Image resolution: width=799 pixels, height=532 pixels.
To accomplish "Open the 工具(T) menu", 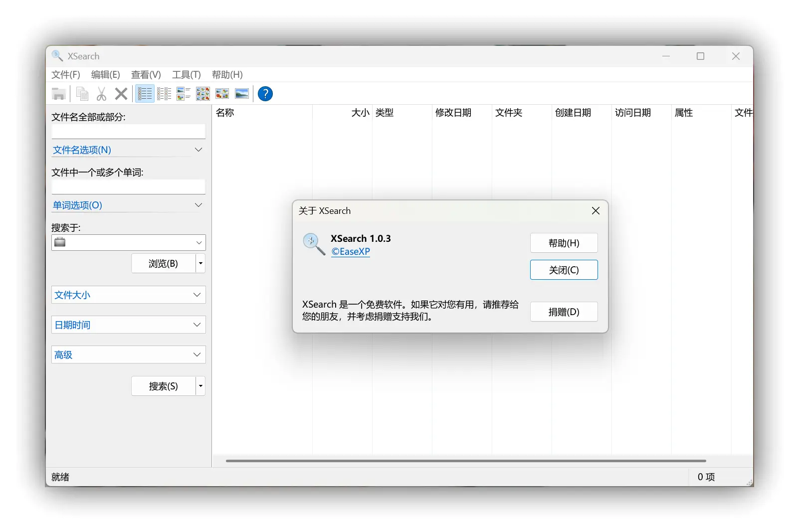I will [187, 75].
